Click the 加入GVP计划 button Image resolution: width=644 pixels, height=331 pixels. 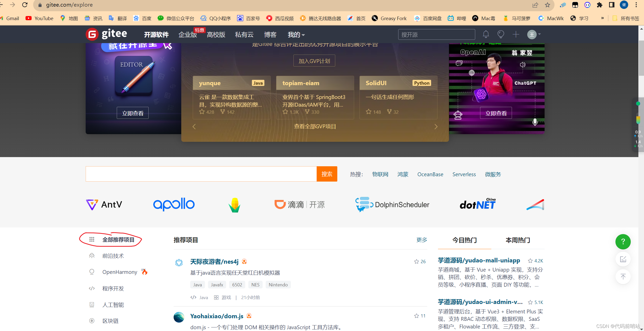click(x=314, y=61)
